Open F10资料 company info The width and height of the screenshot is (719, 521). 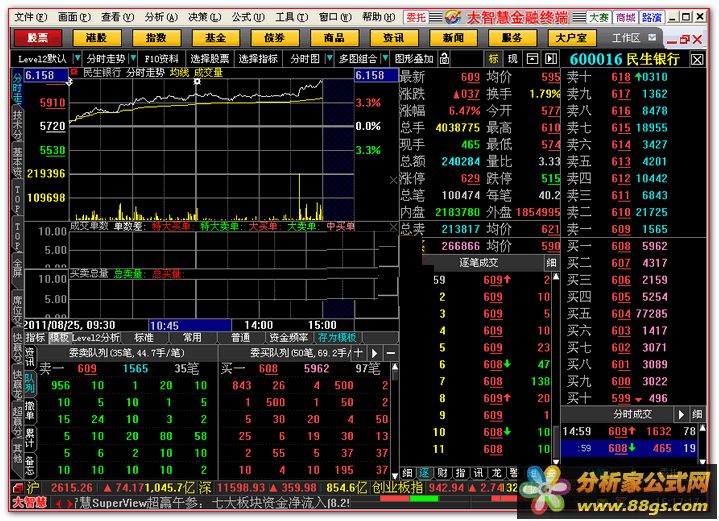click(x=161, y=59)
